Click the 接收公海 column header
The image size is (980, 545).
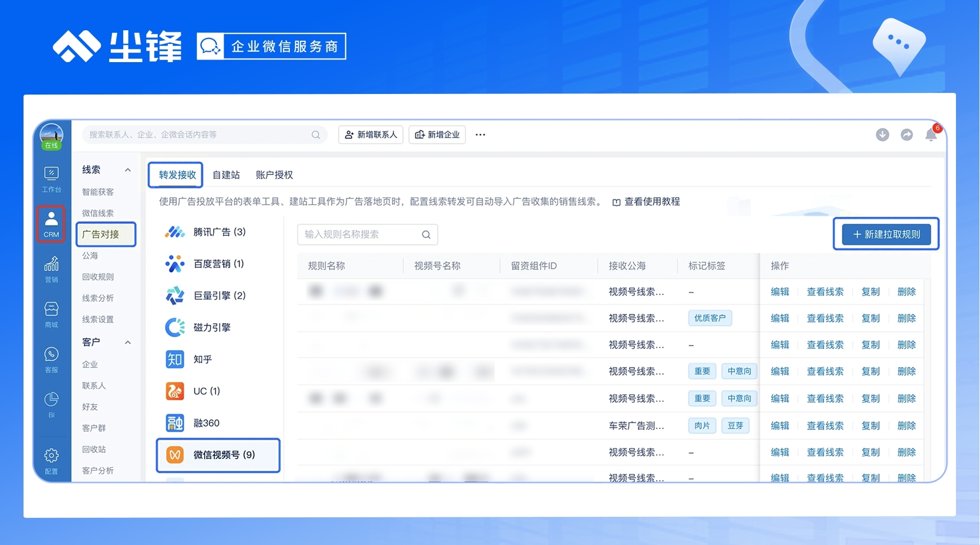point(627,266)
